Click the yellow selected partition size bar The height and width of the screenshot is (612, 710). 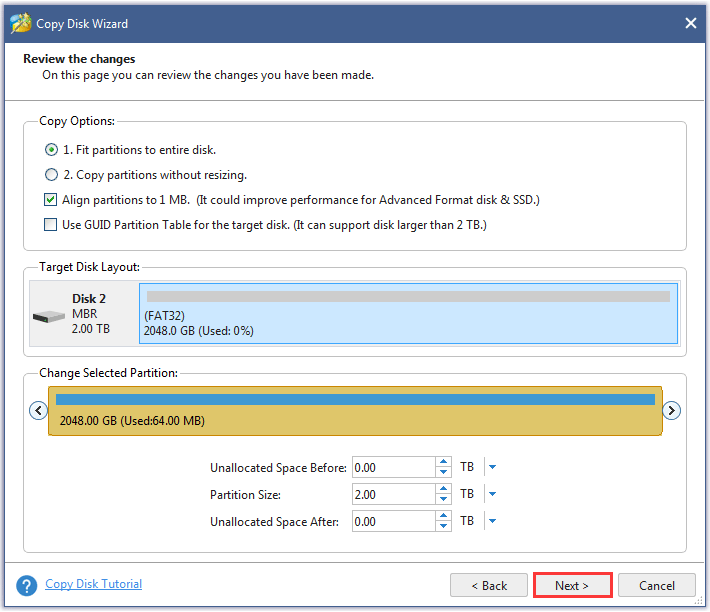tap(355, 411)
